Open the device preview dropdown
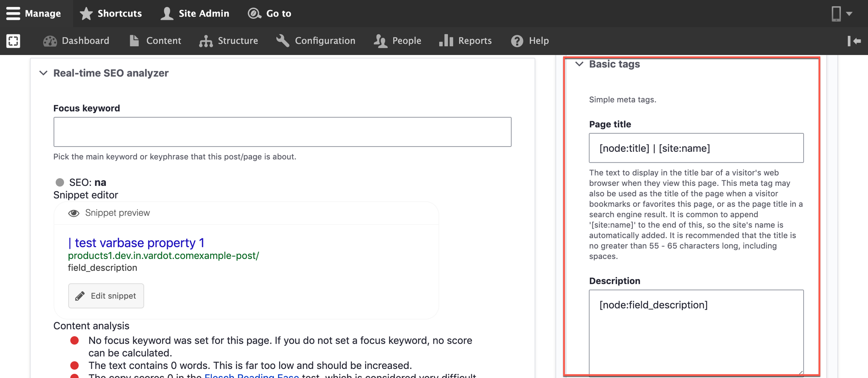The height and width of the screenshot is (378, 868). (x=841, y=14)
